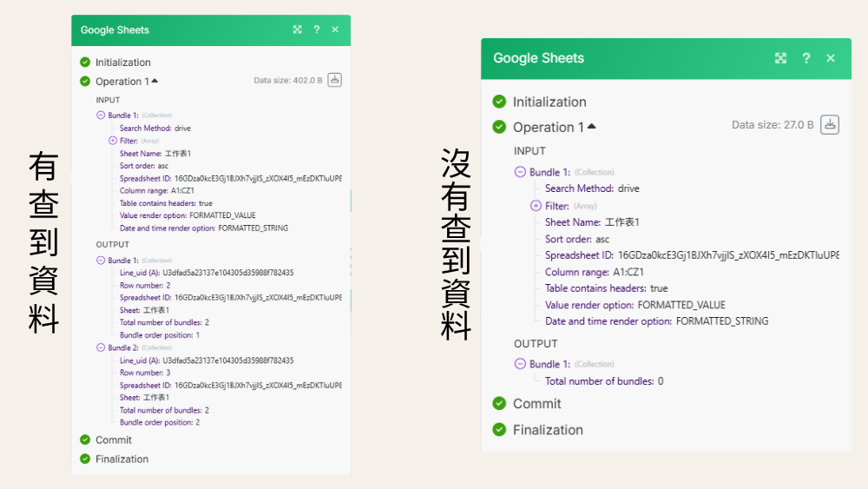Click 'Search Method: drive' in right panel
This screenshot has width=868, height=489.
coord(592,188)
